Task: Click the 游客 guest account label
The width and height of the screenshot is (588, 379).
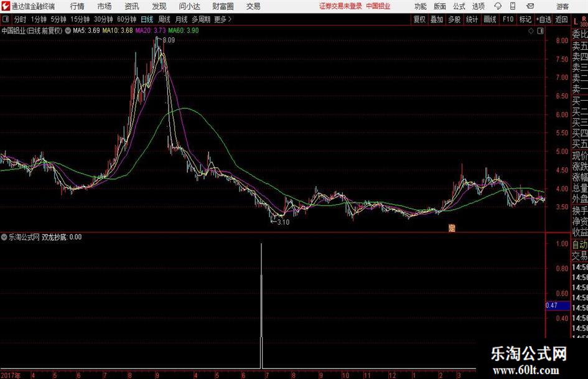Action: (562, 6)
